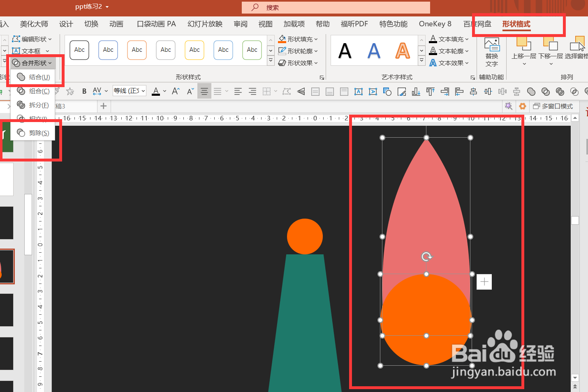
Task: Click the 上移一层 bring forward button
Action: coord(523,51)
